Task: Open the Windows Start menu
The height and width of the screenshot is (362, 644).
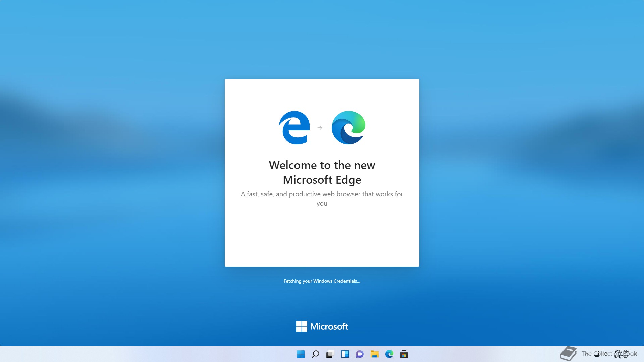Action: [x=301, y=354]
